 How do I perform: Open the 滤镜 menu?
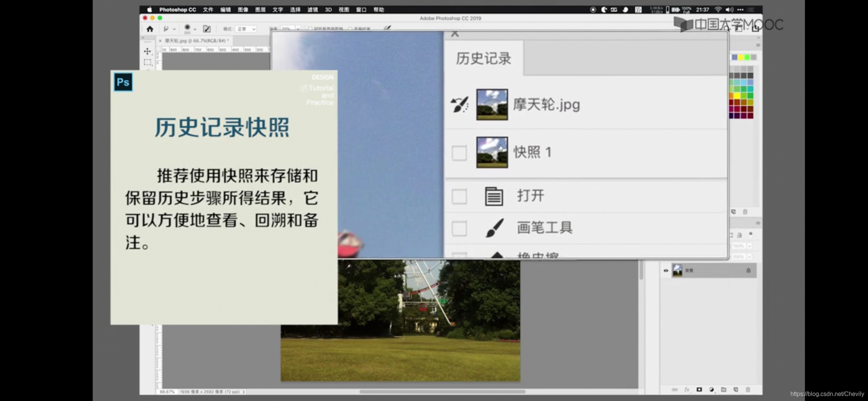click(312, 10)
